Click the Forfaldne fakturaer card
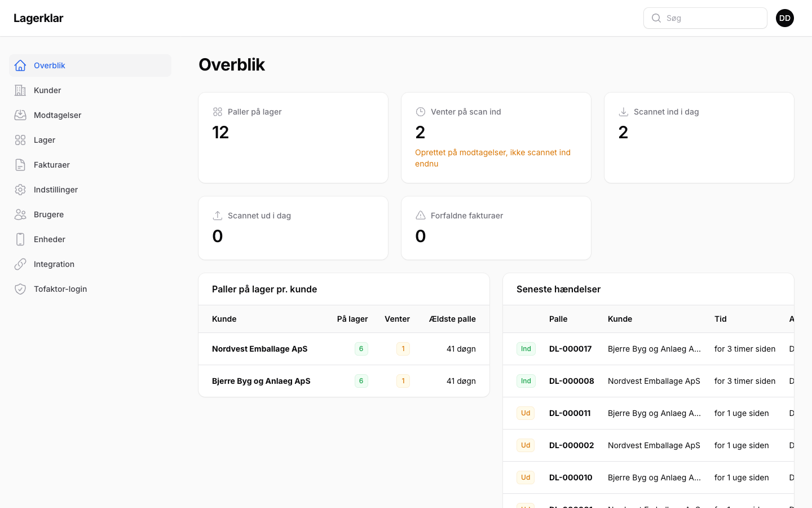 tap(496, 228)
